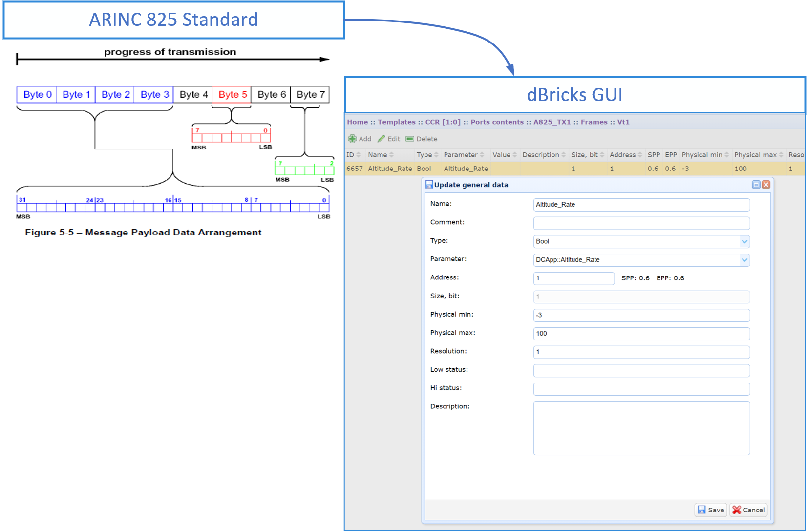Click the Physical max input field
807x532 pixels.
(x=641, y=334)
